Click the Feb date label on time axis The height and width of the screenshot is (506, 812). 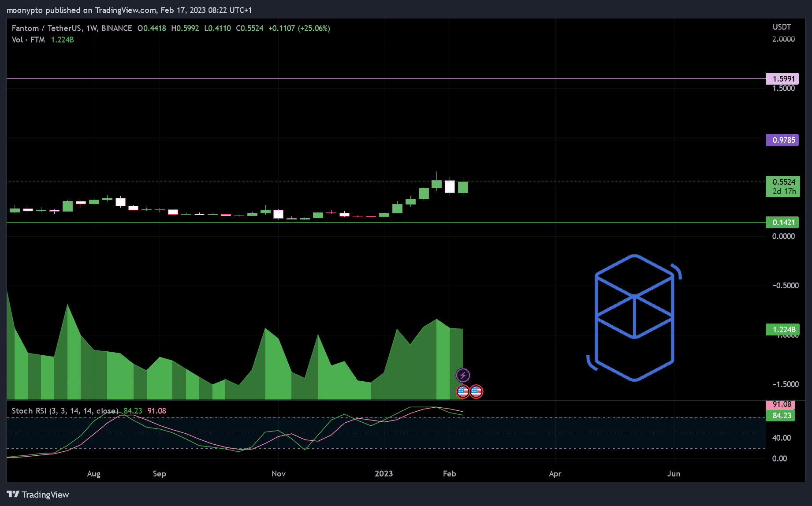(449, 474)
